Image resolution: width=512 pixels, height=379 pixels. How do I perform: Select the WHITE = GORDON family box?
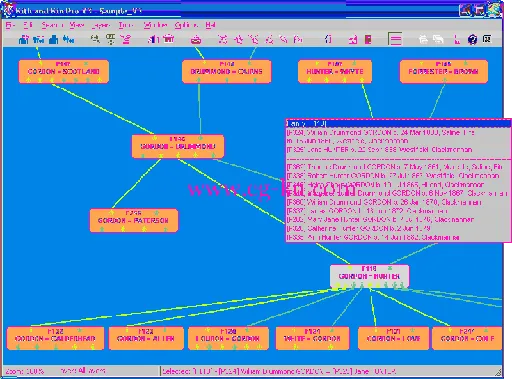point(312,338)
